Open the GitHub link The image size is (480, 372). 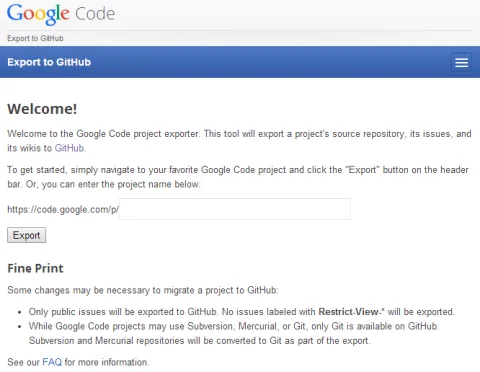(x=69, y=148)
